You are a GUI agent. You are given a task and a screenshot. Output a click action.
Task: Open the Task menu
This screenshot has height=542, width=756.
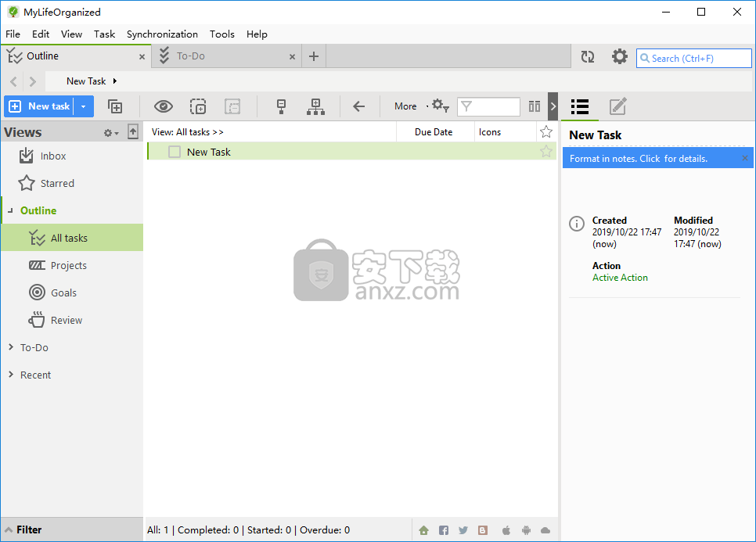point(105,34)
